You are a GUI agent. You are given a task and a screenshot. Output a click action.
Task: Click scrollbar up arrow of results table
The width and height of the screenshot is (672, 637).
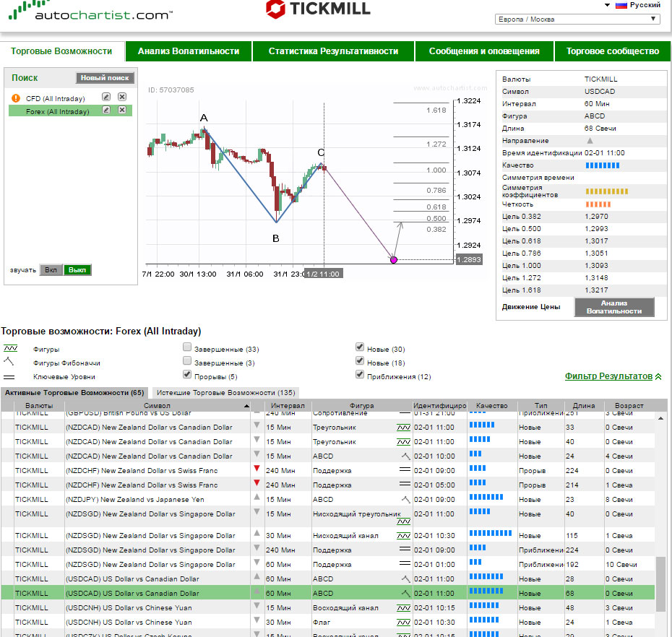click(660, 417)
